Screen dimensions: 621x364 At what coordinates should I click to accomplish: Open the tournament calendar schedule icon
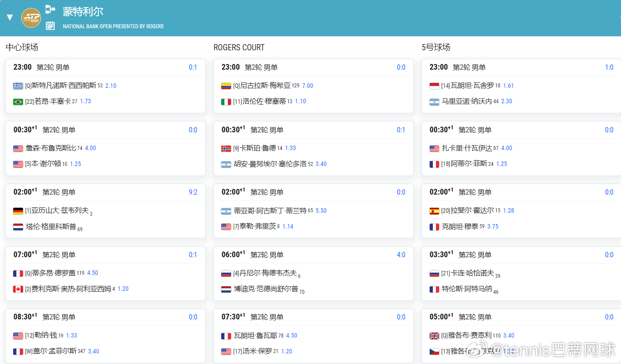click(50, 26)
